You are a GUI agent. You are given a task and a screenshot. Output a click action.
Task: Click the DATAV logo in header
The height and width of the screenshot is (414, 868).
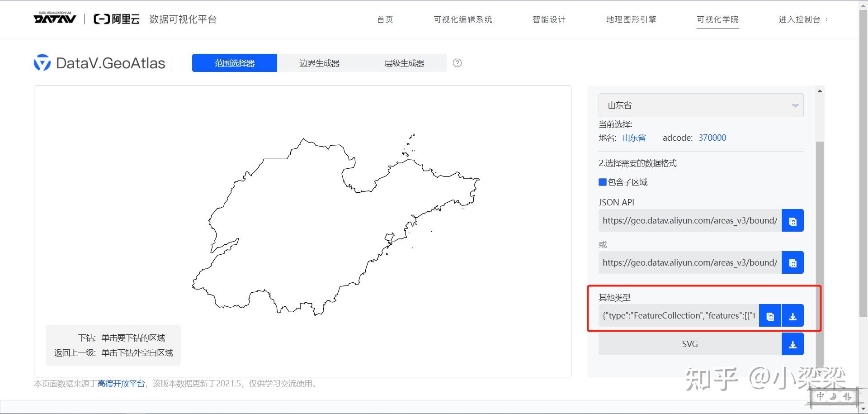pos(55,19)
